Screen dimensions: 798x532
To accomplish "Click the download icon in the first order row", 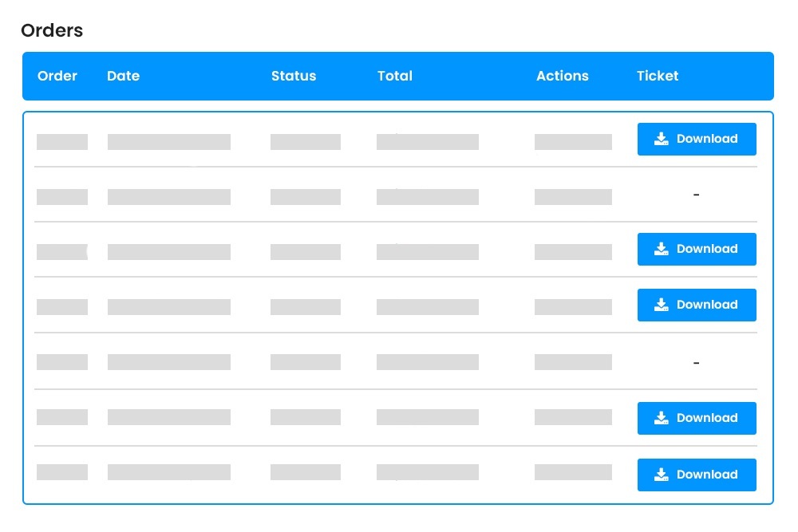I will point(661,139).
